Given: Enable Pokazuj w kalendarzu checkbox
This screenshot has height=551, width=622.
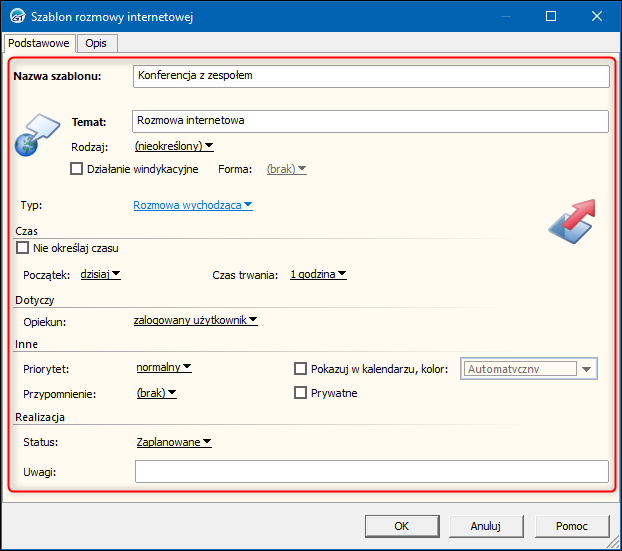Looking at the screenshot, I should coord(300,369).
